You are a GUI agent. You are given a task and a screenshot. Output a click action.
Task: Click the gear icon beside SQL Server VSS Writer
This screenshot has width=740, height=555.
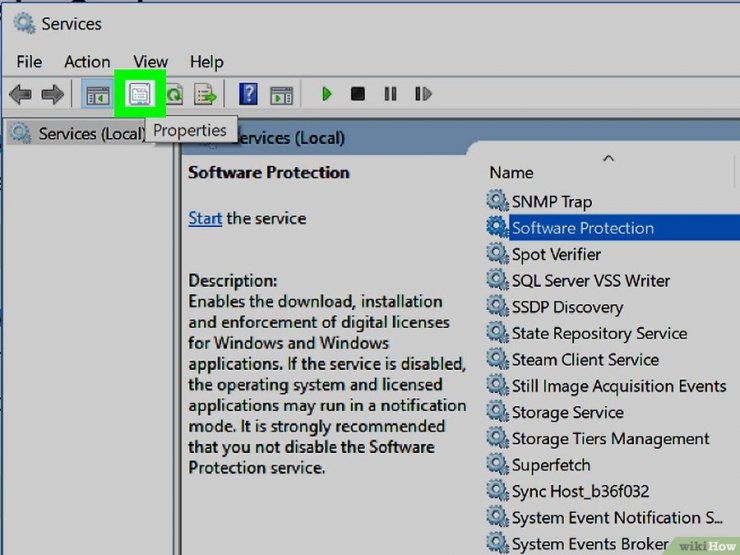click(497, 280)
